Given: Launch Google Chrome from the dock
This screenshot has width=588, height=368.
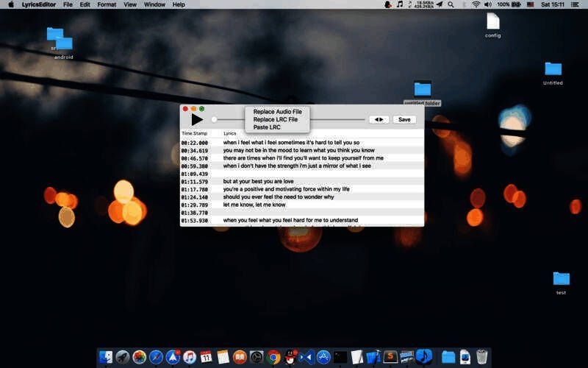Looking at the screenshot, I should tap(273, 357).
